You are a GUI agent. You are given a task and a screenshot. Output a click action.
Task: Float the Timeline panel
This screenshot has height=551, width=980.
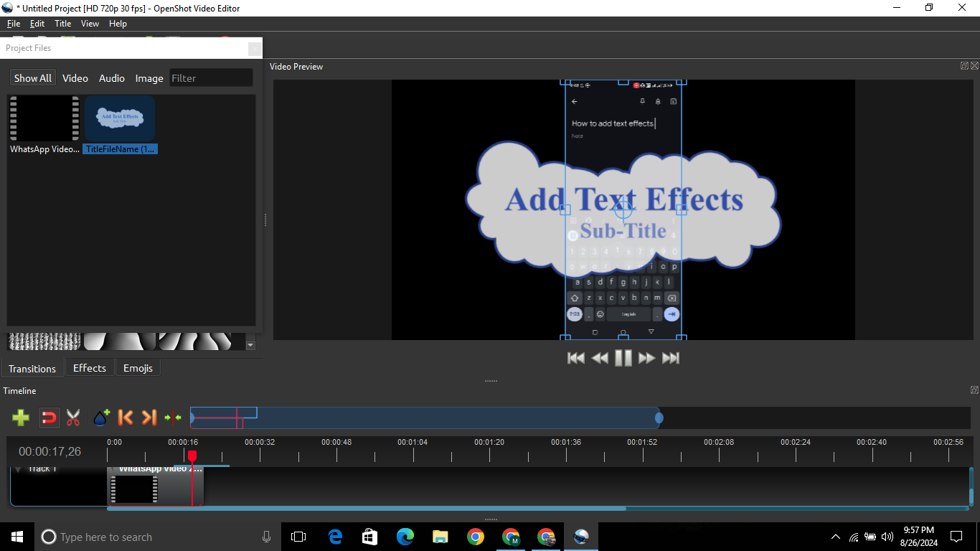pyautogui.click(x=974, y=390)
